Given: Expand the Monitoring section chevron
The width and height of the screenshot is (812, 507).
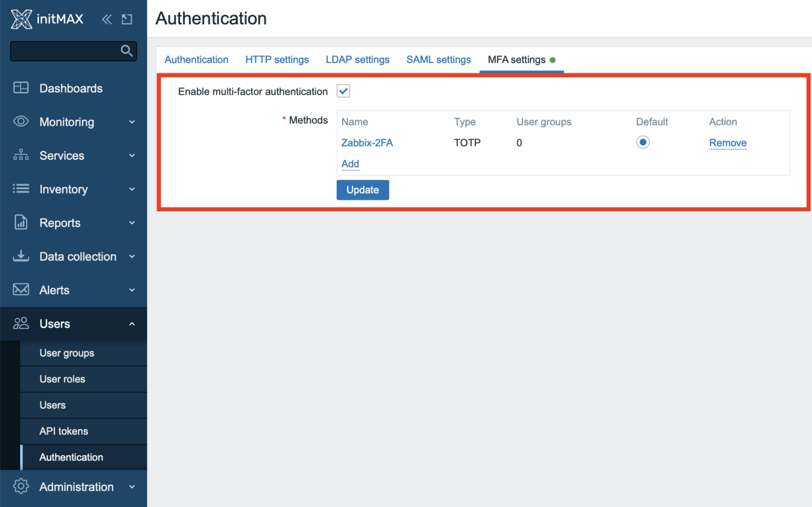Looking at the screenshot, I should pos(132,122).
